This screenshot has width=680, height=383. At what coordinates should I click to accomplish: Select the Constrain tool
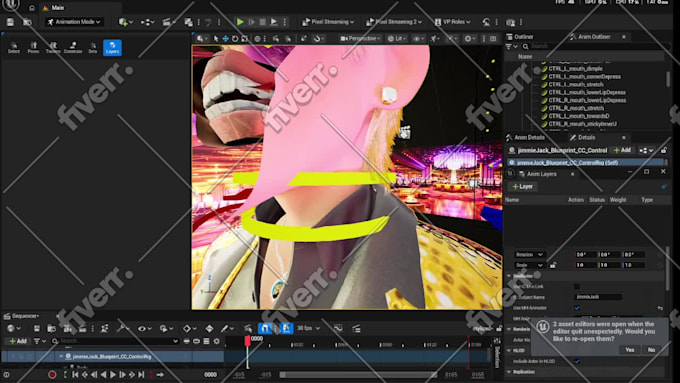click(73, 48)
